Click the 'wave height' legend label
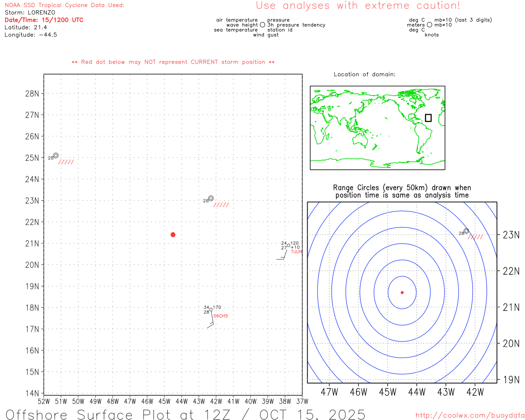The width and height of the screenshot is (525, 420). (x=242, y=25)
